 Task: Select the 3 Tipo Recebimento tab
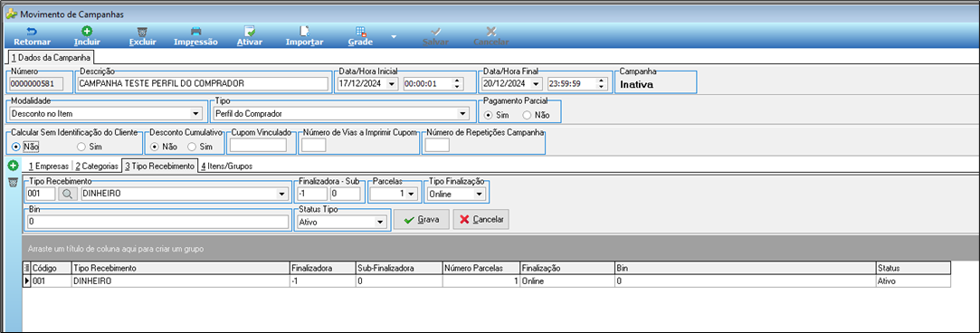click(159, 166)
